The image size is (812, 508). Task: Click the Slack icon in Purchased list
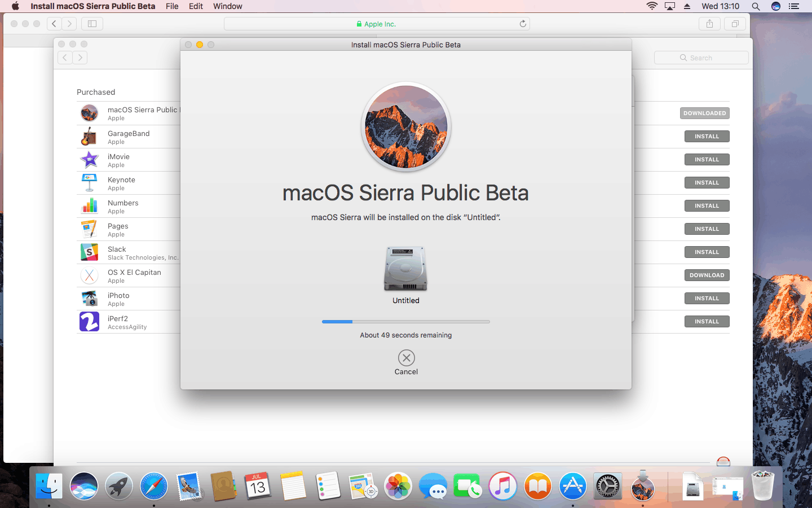(89, 252)
